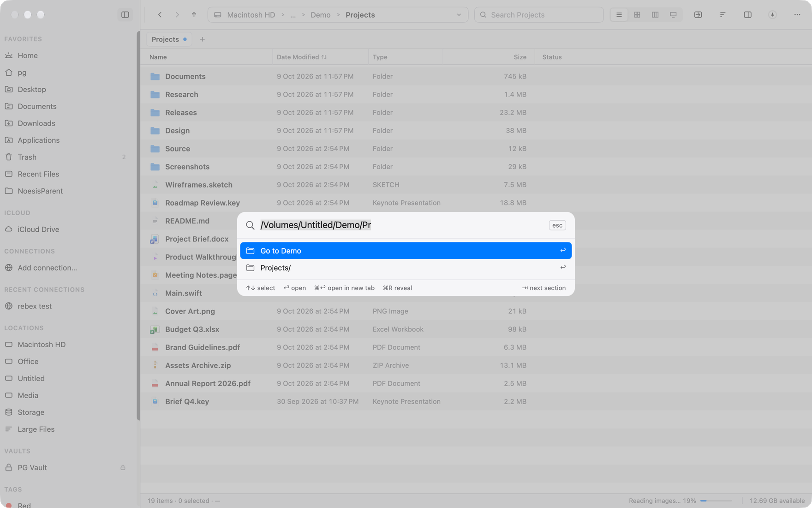Select the Releases folder row

tap(476, 113)
